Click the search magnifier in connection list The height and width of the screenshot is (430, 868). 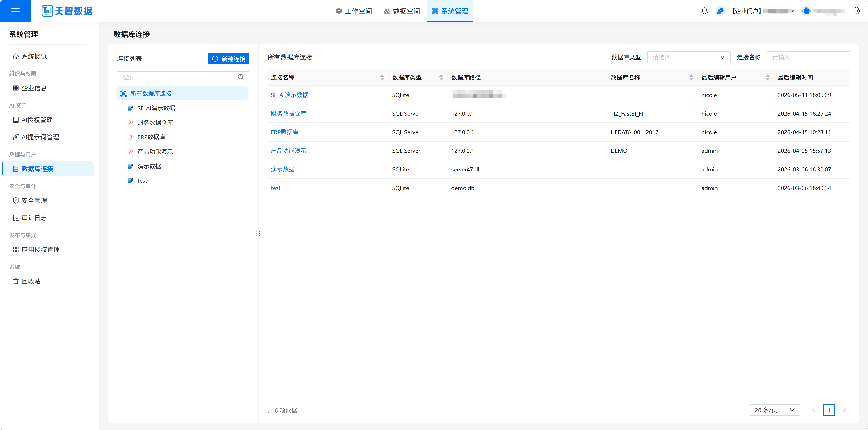pos(241,77)
